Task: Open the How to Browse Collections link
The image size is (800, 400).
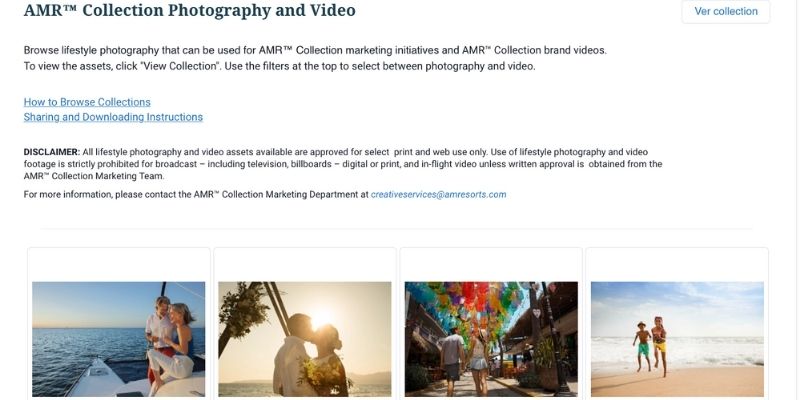Action: (87, 102)
